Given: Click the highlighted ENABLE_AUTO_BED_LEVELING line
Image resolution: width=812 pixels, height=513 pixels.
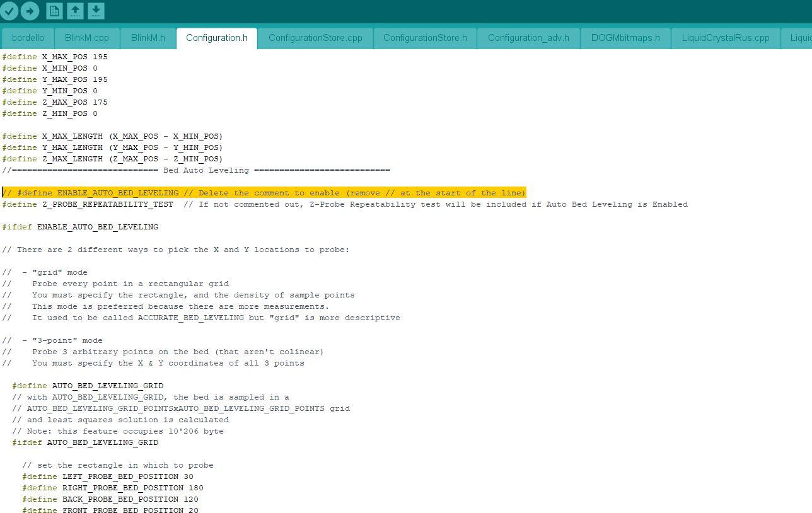Looking at the screenshot, I should click(x=264, y=193).
